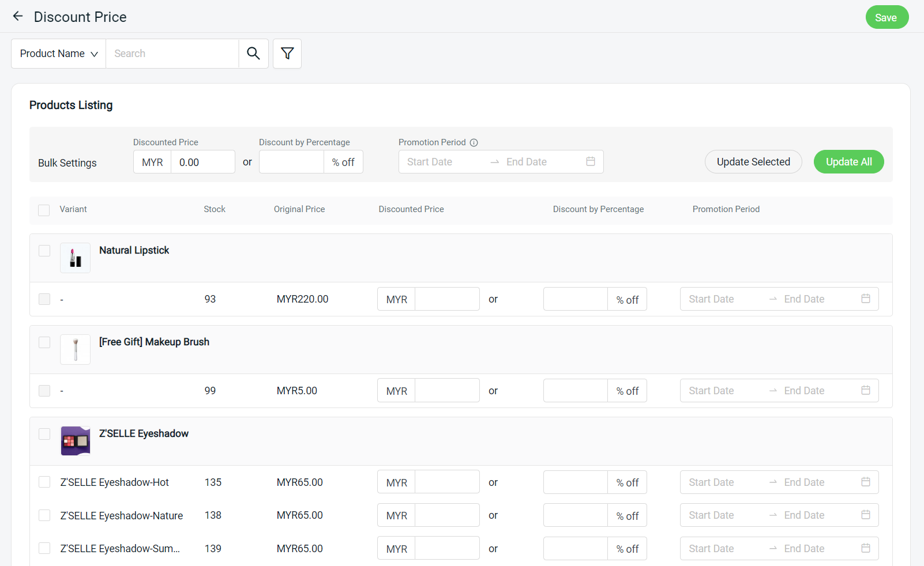Toggle the select-all checkbox in table header
Screen dimensions: 924x566
tap(44, 210)
